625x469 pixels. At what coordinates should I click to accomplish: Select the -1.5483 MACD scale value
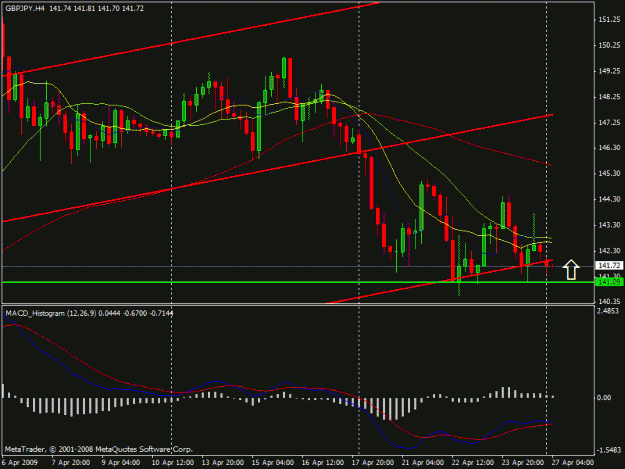click(608, 450)
